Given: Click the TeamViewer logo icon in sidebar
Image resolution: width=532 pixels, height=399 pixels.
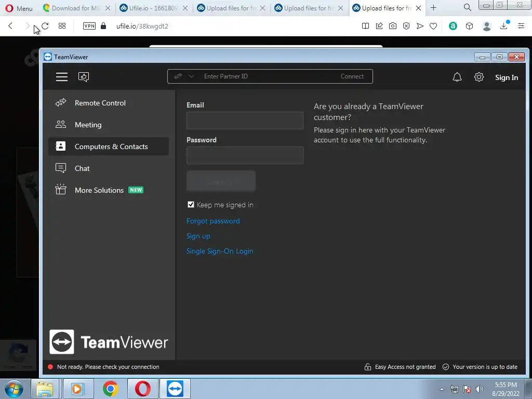Looking at the screenshot, I should point(62,342).
